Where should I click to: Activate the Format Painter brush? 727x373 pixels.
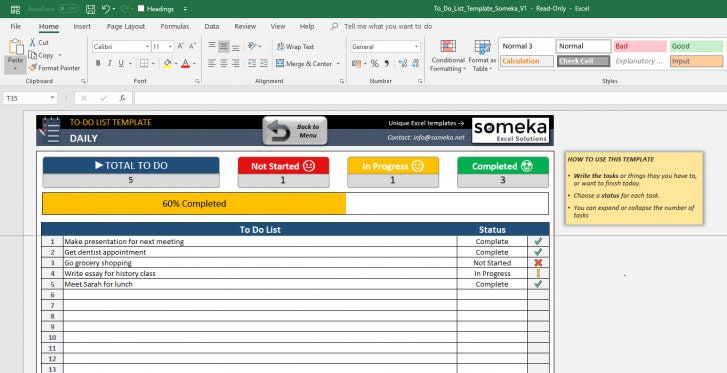tap(32, 68)
